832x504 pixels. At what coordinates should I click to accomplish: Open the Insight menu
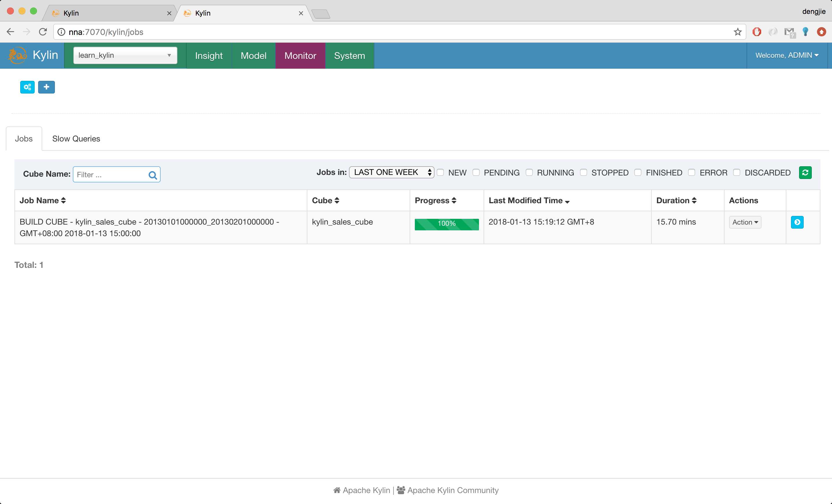pos(209,56)
